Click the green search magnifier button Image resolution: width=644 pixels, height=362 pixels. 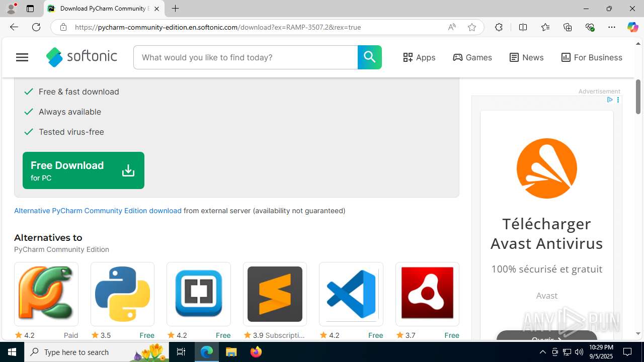[370, 57]
